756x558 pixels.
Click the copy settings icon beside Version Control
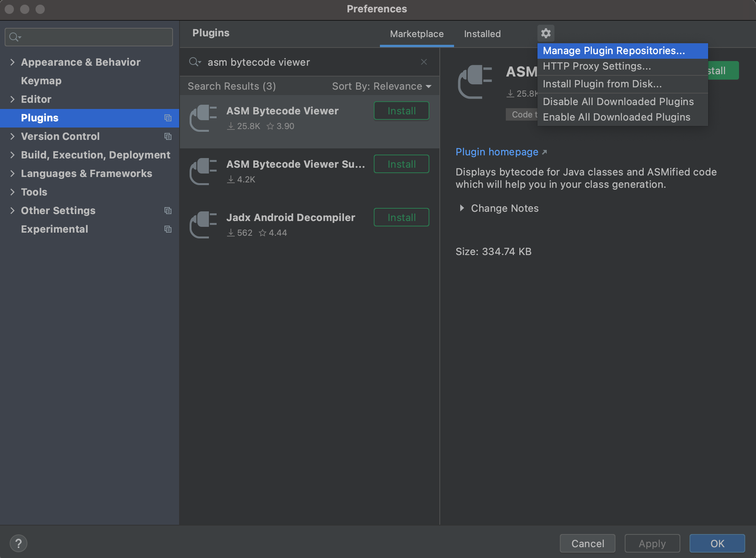pyautogui.click(x=168, y=136)
